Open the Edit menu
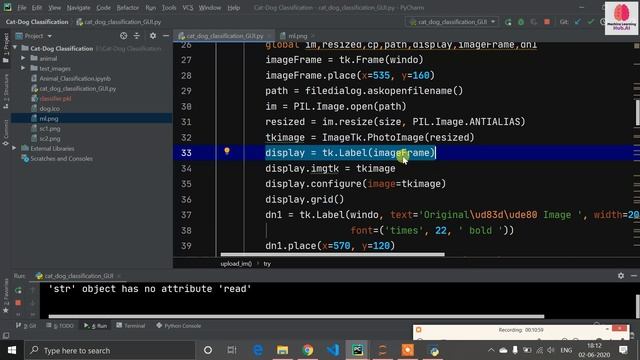 pos(37,8)
